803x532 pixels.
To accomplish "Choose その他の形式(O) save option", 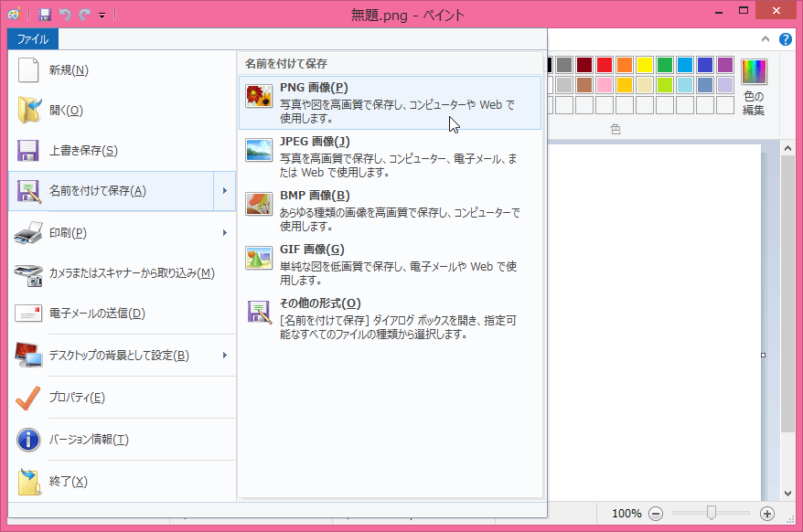I will pyautogui.click(x=390, y=318).
